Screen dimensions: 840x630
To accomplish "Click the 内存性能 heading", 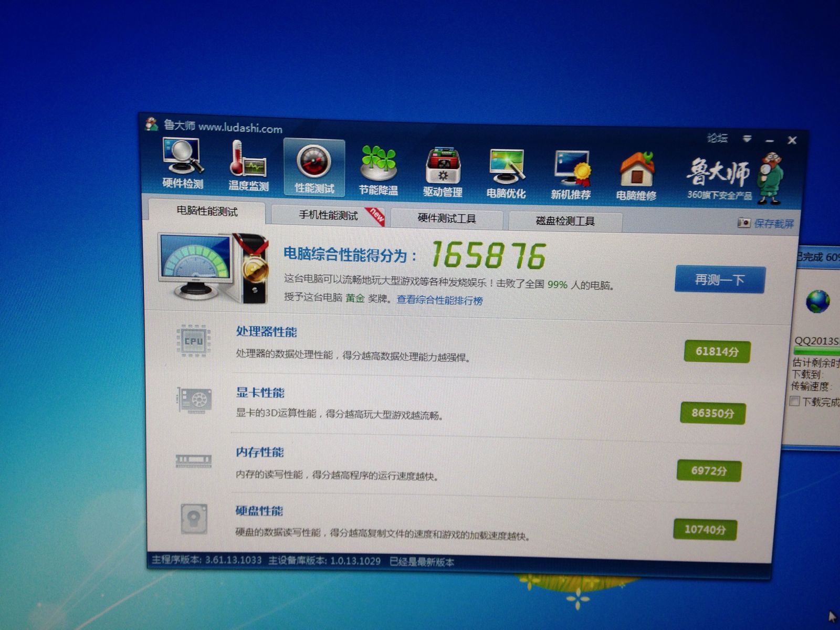I will (259, 452).
